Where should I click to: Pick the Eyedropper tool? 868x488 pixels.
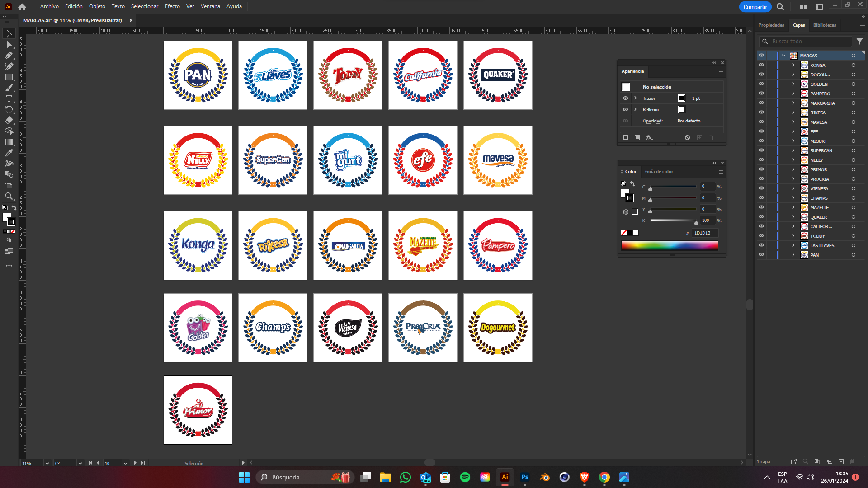click(9, 153)
